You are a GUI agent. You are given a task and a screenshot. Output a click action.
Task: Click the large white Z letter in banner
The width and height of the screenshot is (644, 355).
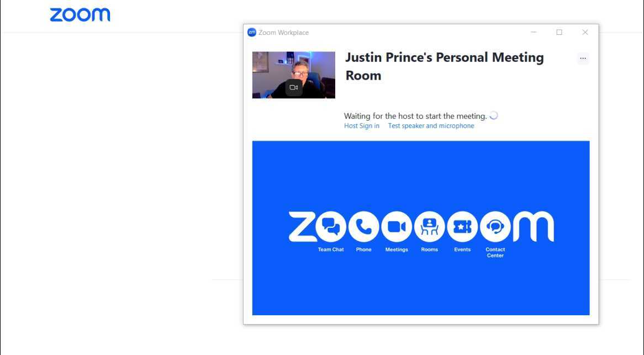click(x=302, y=227)
